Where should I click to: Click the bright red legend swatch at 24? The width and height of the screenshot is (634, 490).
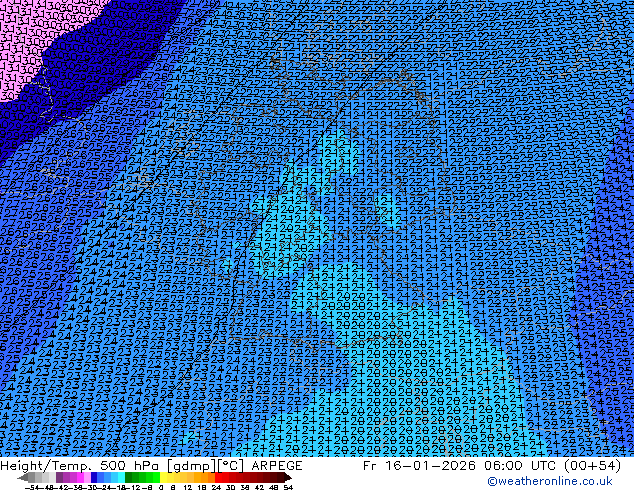218,477
